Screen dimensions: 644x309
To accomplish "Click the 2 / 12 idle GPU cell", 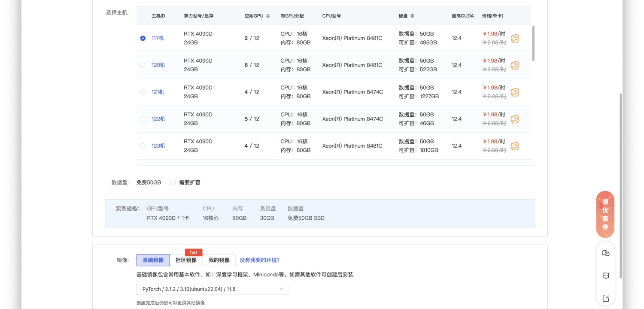I will [x=252, y=38].
